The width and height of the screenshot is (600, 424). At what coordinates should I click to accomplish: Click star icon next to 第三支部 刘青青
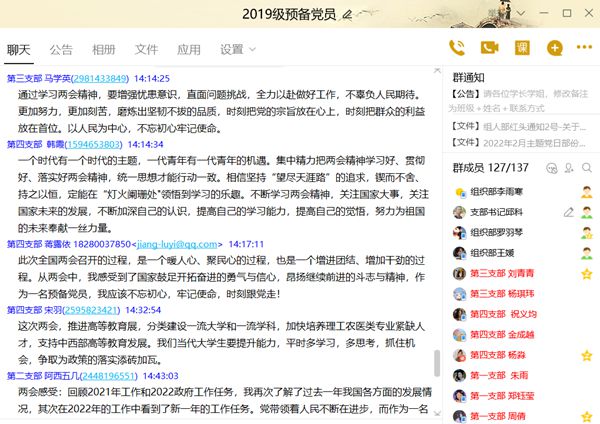click(x=587, y=274)
